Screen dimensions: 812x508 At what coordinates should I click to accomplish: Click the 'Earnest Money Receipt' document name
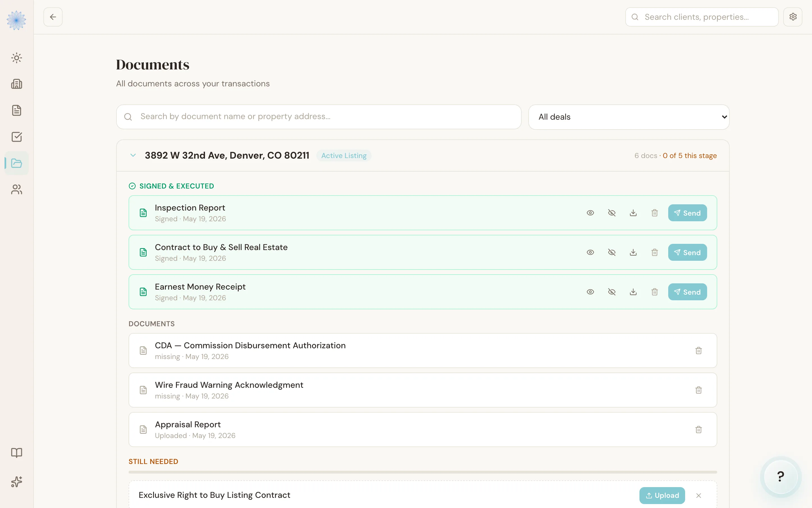[x=200, y=287]
